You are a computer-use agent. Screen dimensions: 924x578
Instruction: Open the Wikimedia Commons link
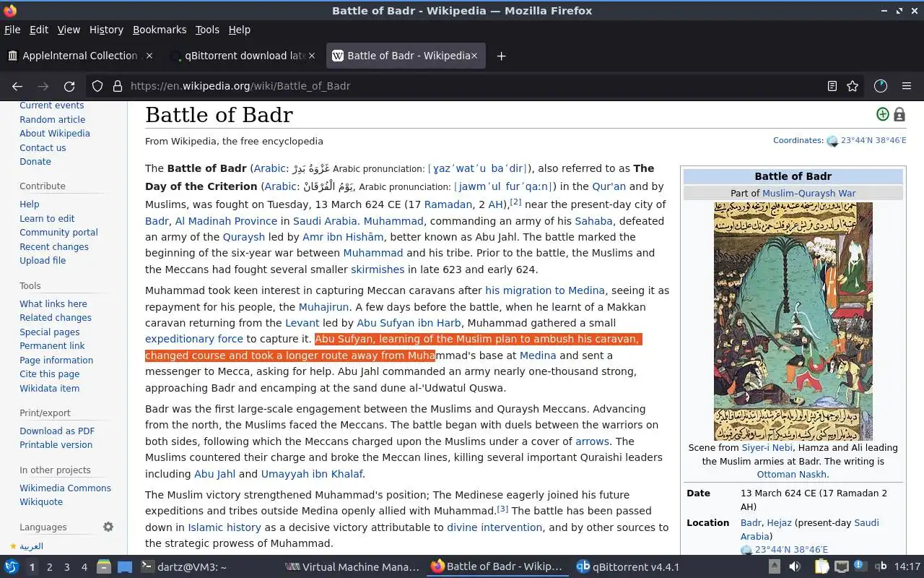pos(65,488)
